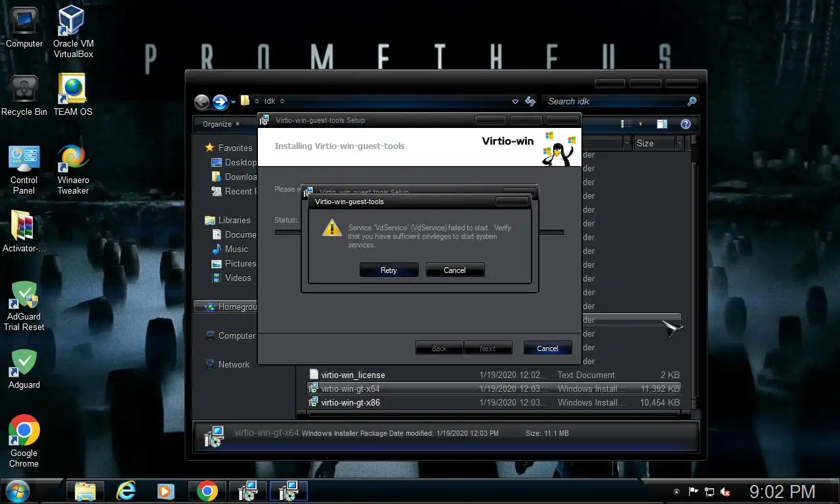The height and width of the screenshot is (504, 840).
Task: Open the AdGuard Trial Reset shortcut
Action: point(24,306)
